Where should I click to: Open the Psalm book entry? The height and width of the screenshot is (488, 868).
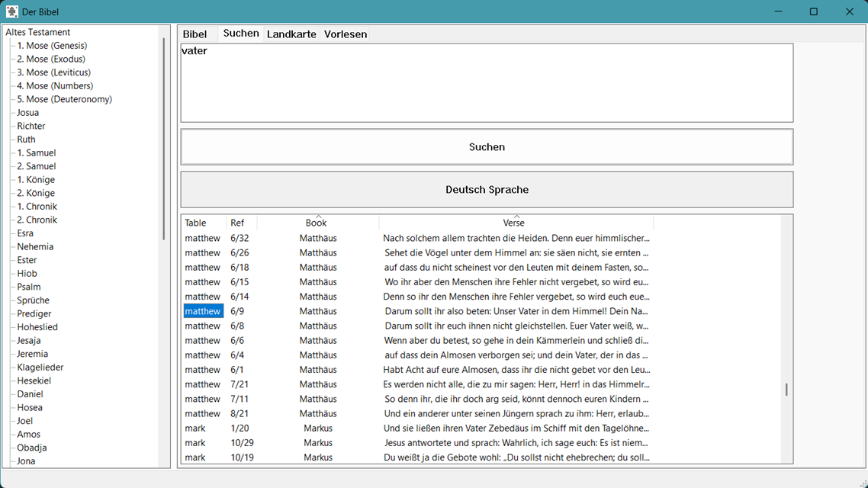coord(29,287)
